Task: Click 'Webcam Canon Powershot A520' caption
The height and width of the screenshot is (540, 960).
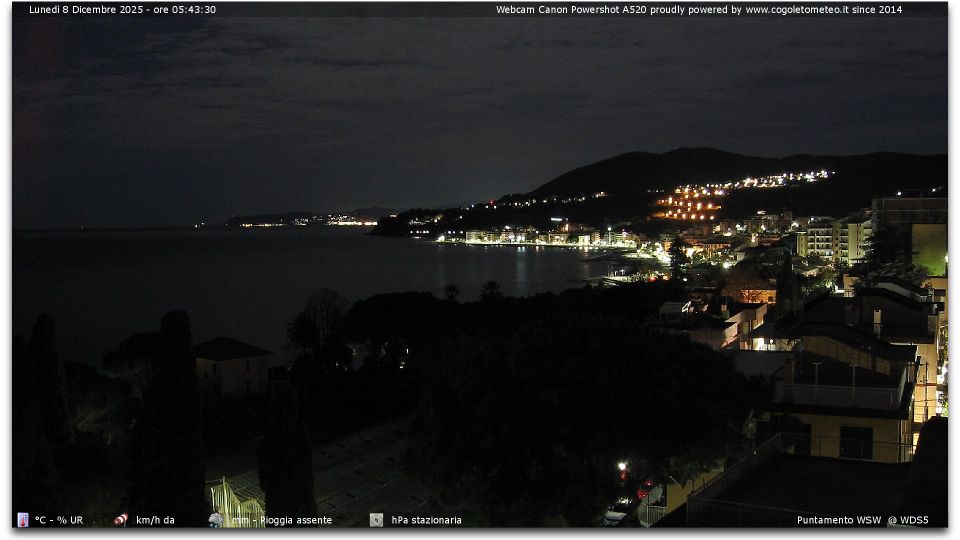Action: [x=571, y=9]
